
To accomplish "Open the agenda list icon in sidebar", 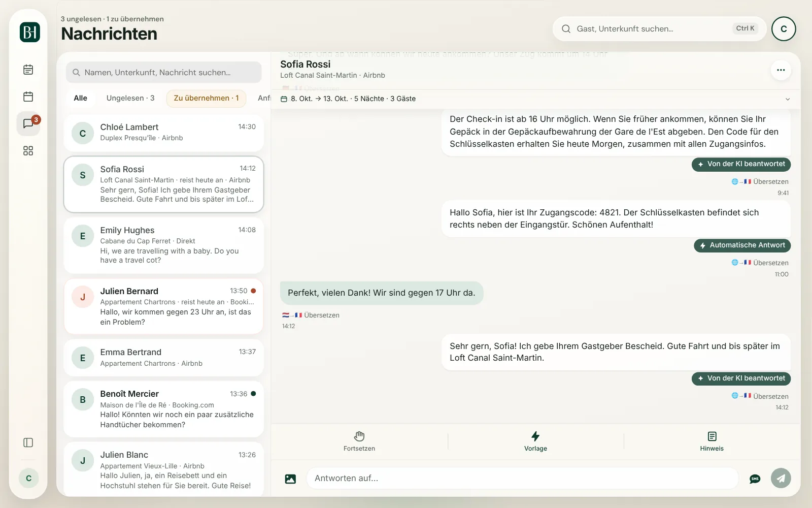I will tap(28, 70).
